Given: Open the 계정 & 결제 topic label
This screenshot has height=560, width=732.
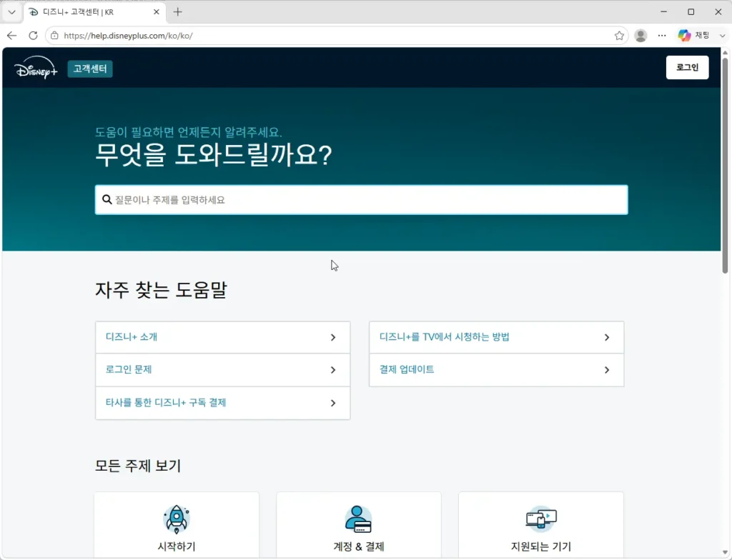Looking at the screenshot, I should click(x=359, y=546).
